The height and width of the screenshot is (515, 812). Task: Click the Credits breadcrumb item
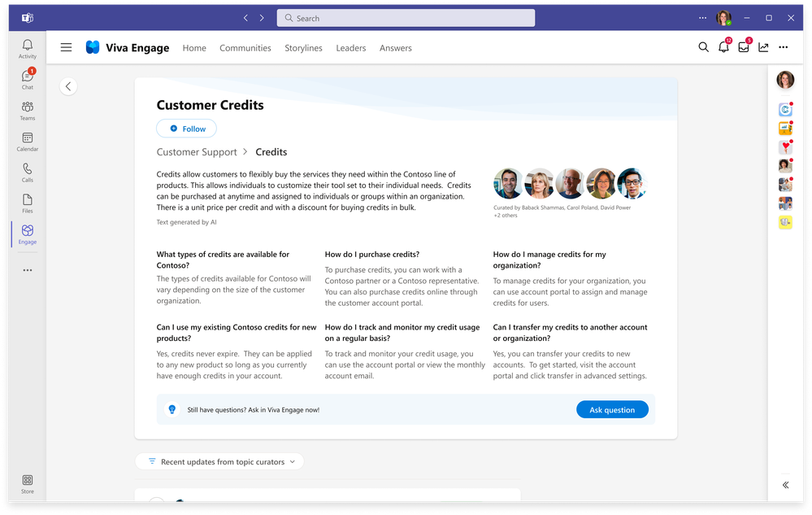(271, 152)
